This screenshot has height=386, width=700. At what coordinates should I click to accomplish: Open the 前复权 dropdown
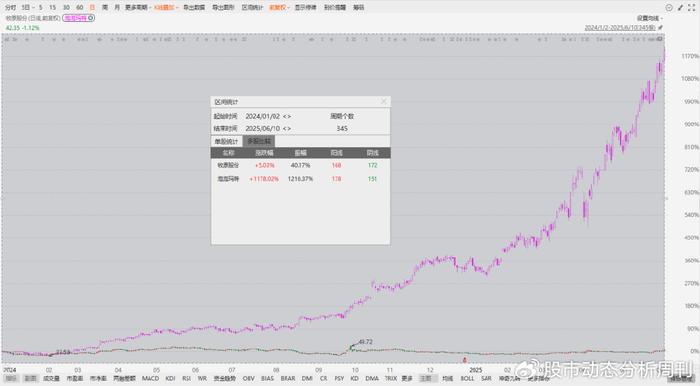click(279, 8)
